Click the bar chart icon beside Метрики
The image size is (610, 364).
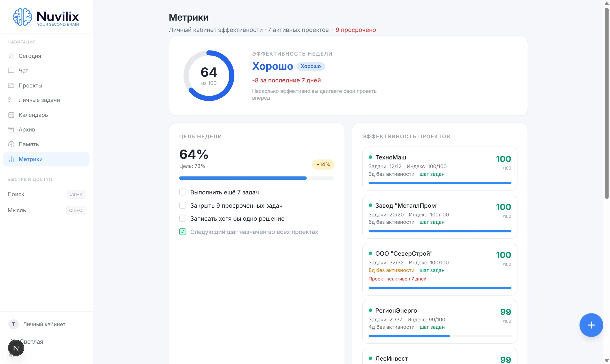point(11,159)
